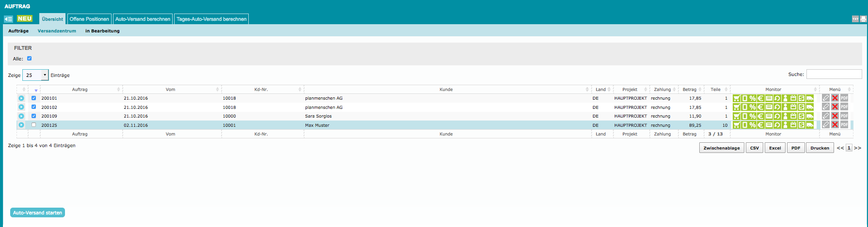Screen dimensions: 868x227
Task: Click the play icon beside order 200101
Action: point(21,98)
